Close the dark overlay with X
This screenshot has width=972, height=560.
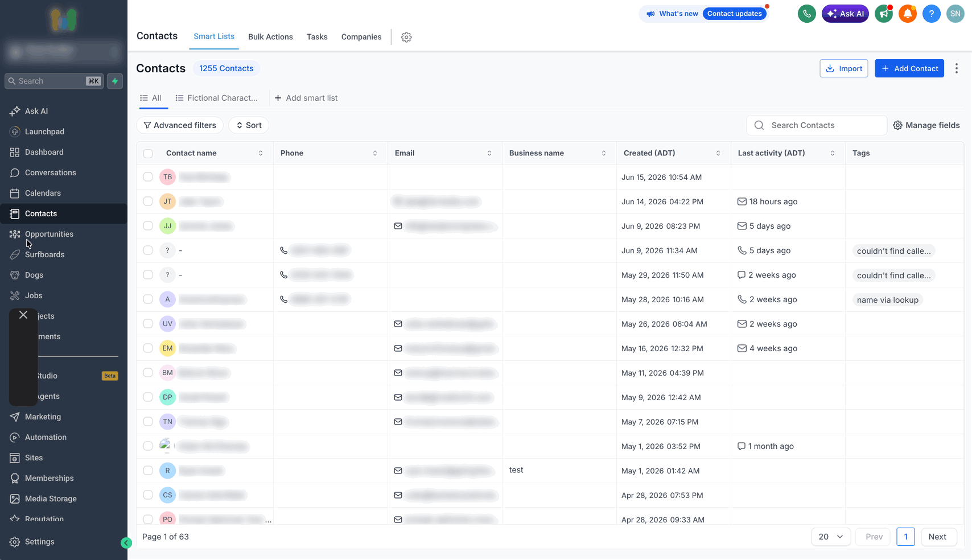click(x=23, y=315)
